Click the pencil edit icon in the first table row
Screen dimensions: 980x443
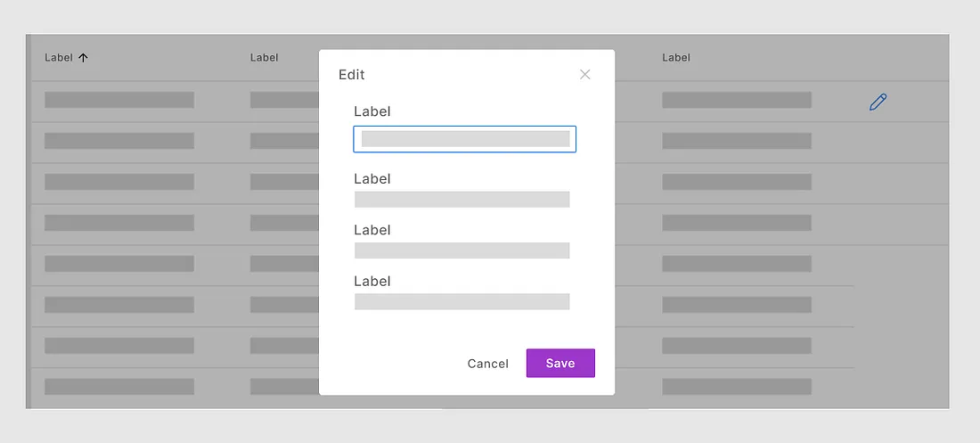point(878,102)
